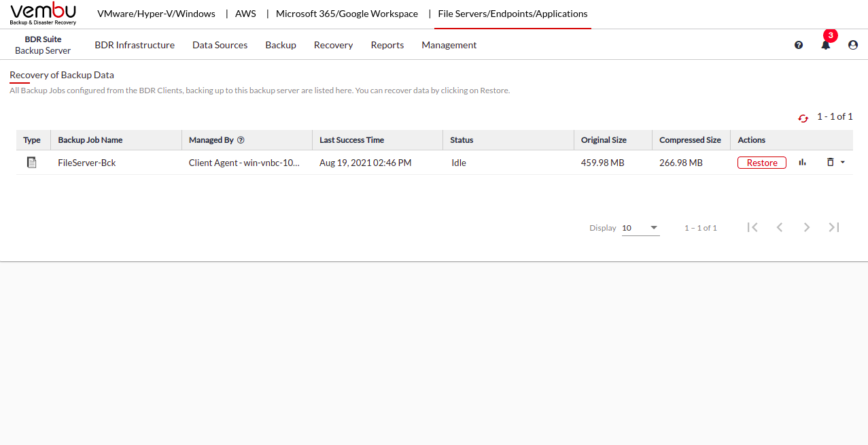
Task: Click the Backup Job Name column header
Action: pyautogui.click(x=90, y=140)
